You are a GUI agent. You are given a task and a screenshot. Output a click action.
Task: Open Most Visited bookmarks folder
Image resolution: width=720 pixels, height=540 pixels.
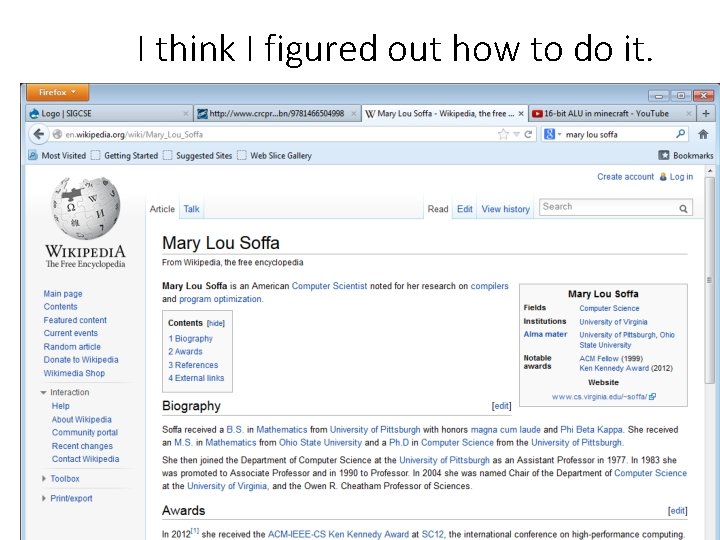click(57, 155)
